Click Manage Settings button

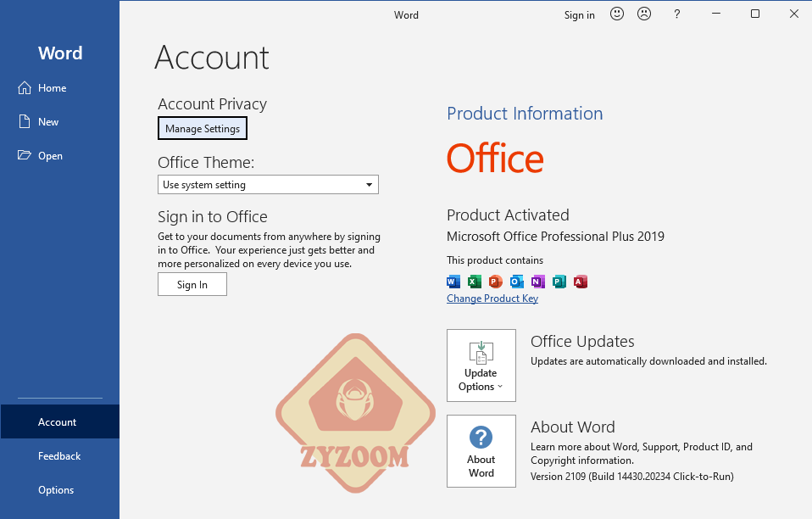(x=203, y=128)
